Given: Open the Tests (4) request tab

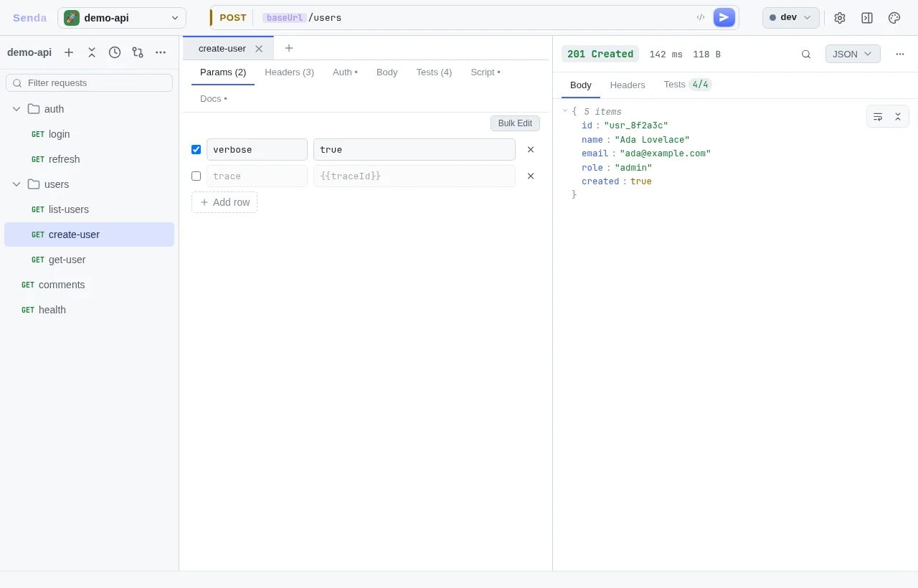Looking at the screenshot, I should (x=434, y=72).
